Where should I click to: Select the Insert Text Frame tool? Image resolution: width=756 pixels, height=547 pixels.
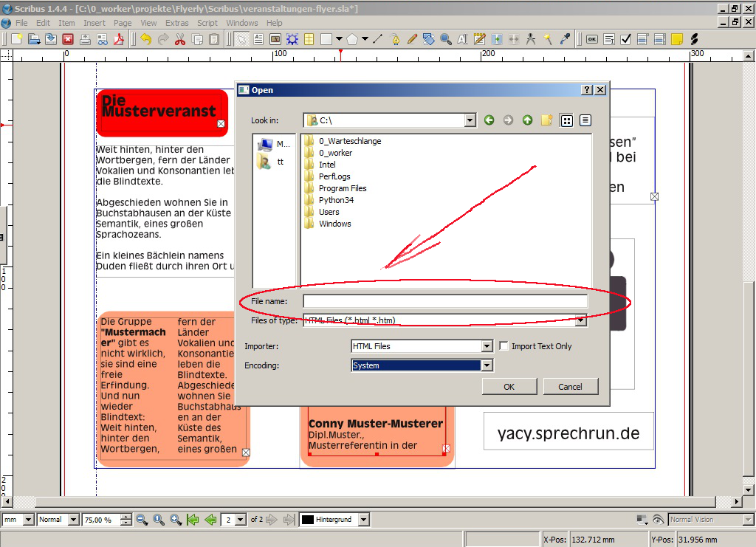pos(258,39)
